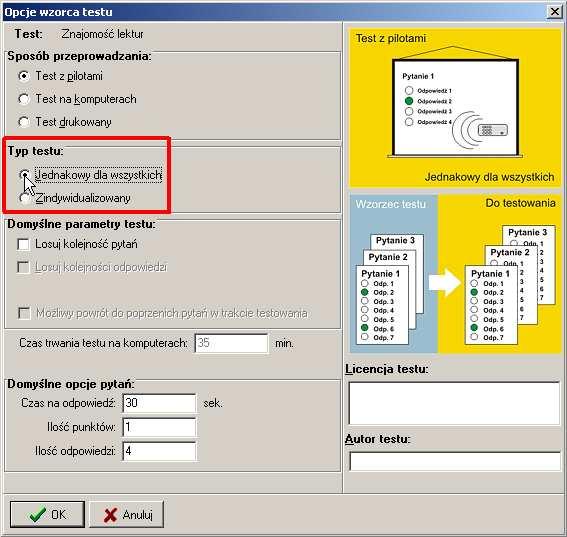This screenshot has width=567, height=537.
Task: Click the 'Do testowania' question cards illustration
Action: click(x=510, y=285)
